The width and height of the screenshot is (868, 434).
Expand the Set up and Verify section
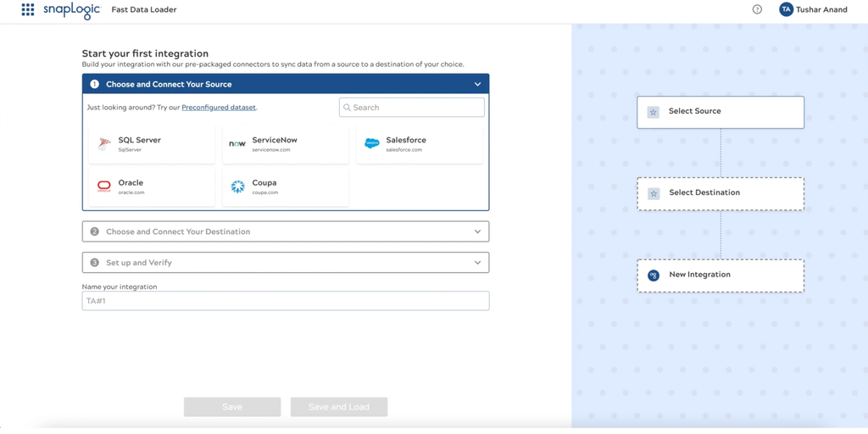tap(477, 263)
